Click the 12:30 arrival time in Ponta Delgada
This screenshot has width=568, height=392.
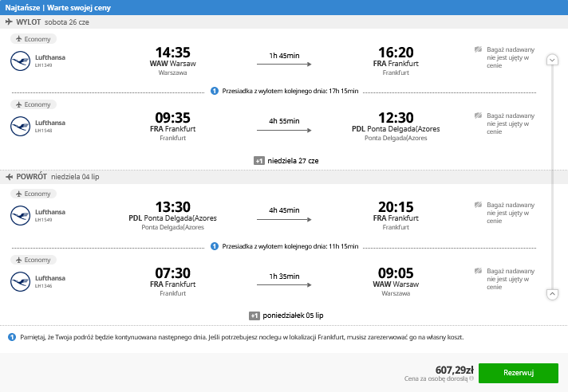coord(396,118)
